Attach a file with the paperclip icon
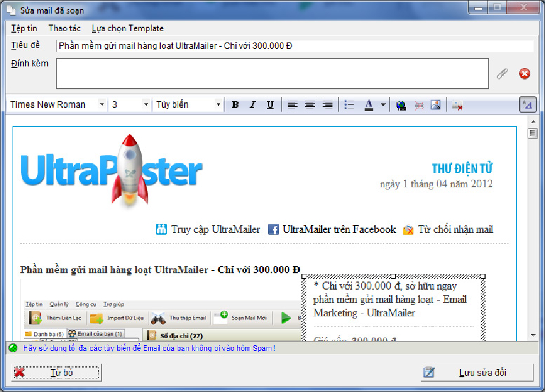The width and height of the screenshot is (545, 392). (x=502, y=73)
